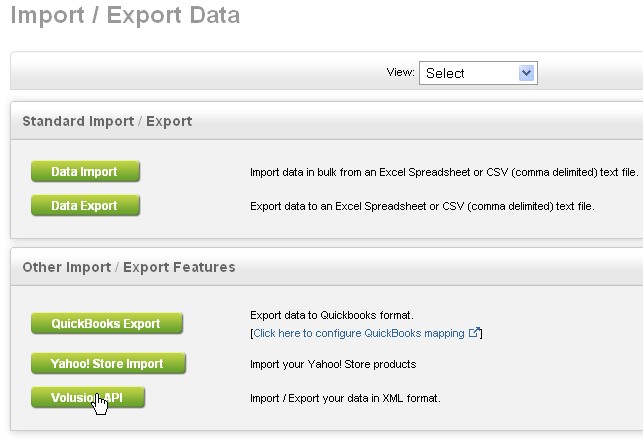This screenshot has width=643, height=447.
Task: Open the Yahoo! Store Import feature
Action: (108, 363)
